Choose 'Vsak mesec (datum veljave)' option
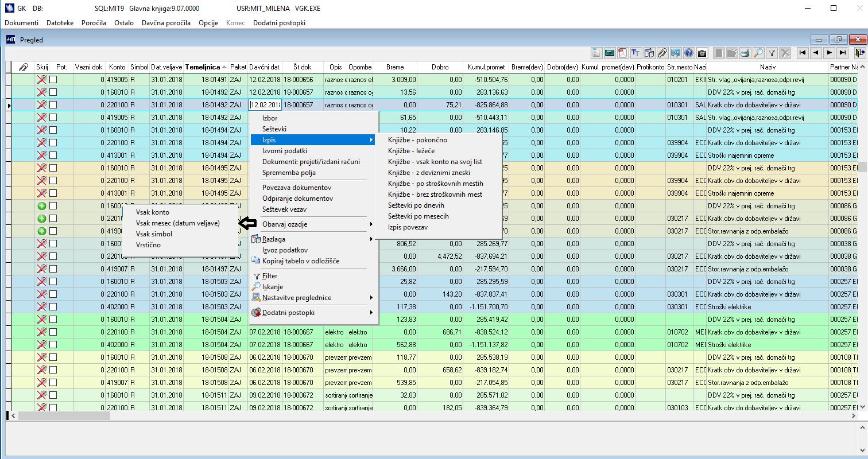Image resolution: width=868 pixels, height=459 pixels. coord(177,223)
